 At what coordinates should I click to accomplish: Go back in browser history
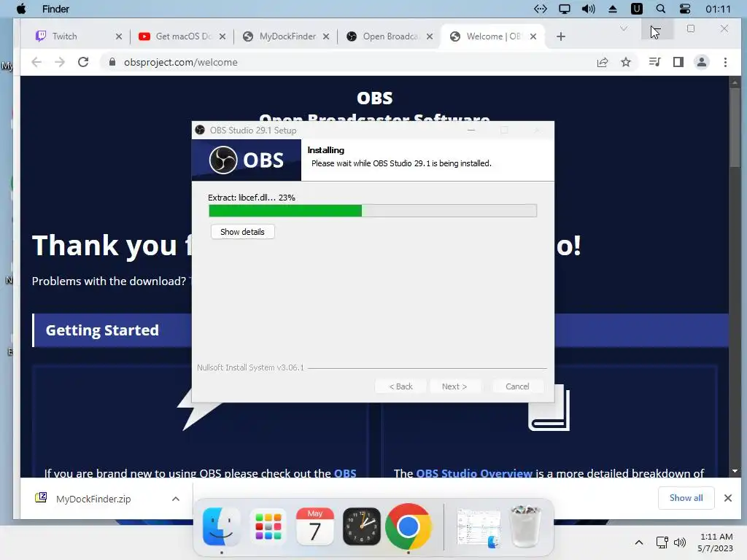pos(36,62)
